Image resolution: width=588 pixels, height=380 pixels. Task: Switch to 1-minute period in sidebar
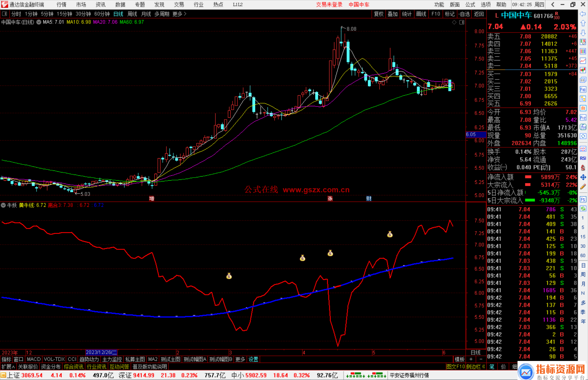click(x=583, y=218)
